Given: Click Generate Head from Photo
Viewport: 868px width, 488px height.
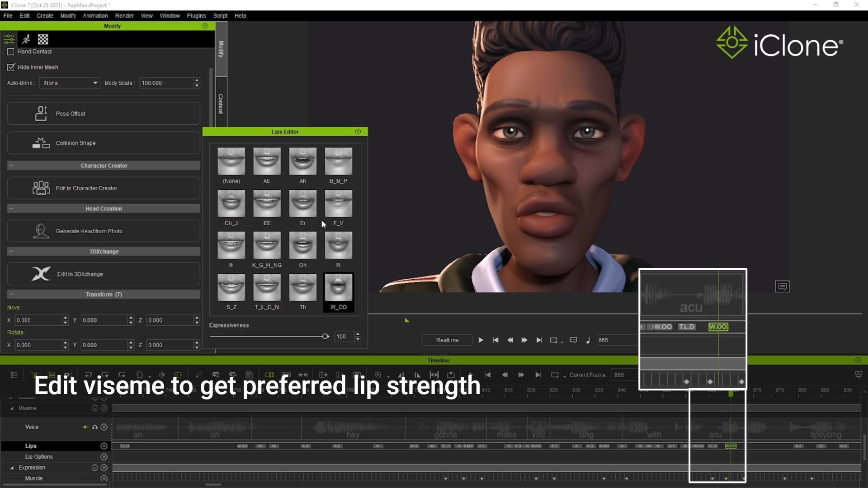Looking at the screenshot, I should [x=104, y=231].
